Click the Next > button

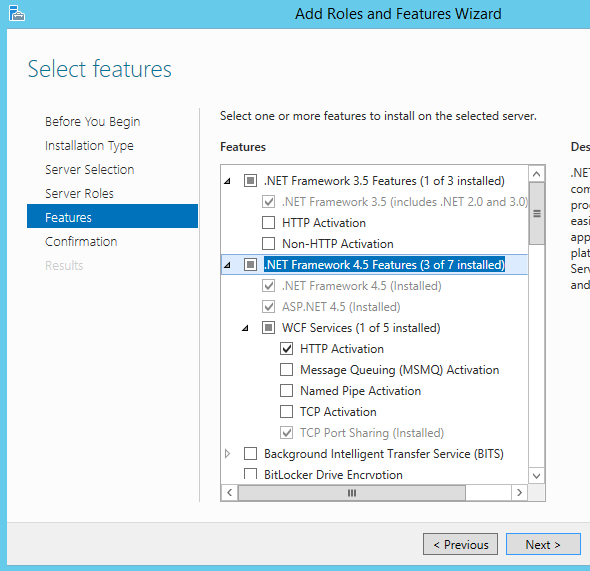[x=543, y=544]
